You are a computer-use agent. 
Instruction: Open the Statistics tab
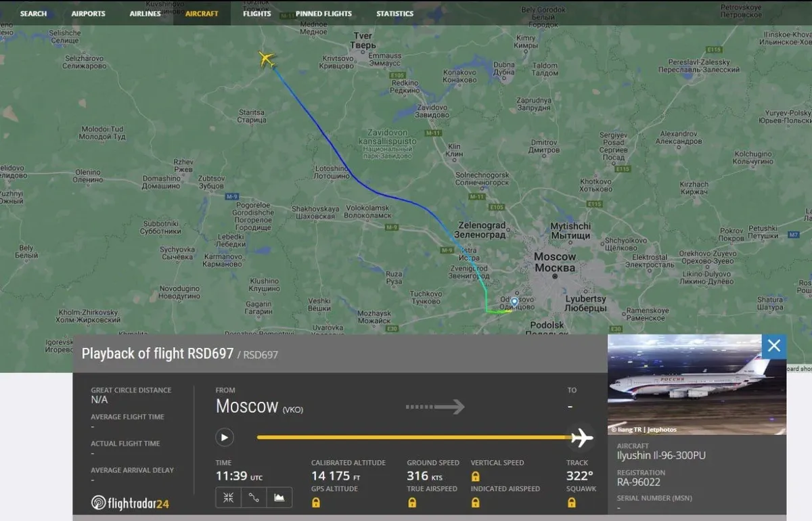coord(394,14)
